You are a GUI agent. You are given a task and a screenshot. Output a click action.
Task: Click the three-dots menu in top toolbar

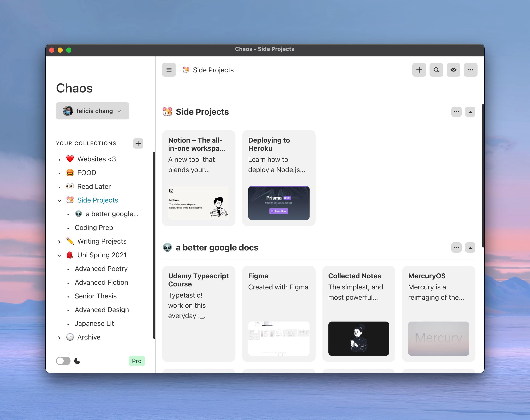tap(470, 70)
